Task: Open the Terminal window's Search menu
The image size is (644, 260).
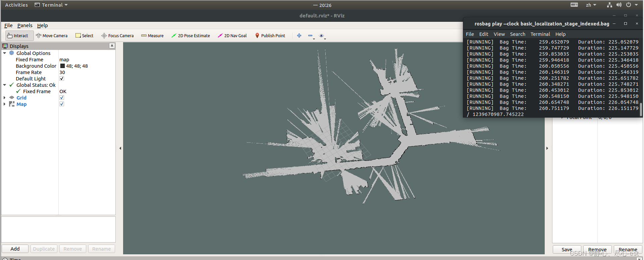Action: point(518,34)
